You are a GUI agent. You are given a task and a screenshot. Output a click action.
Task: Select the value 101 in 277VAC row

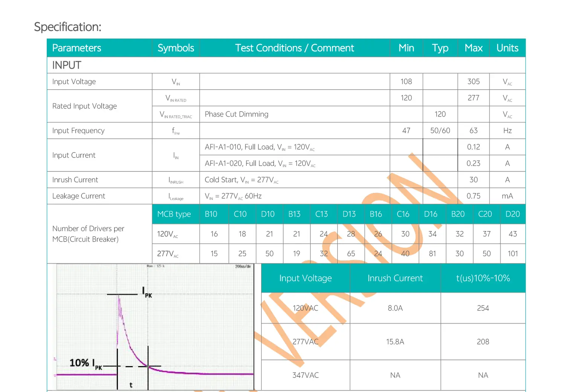tap(512, 254)
